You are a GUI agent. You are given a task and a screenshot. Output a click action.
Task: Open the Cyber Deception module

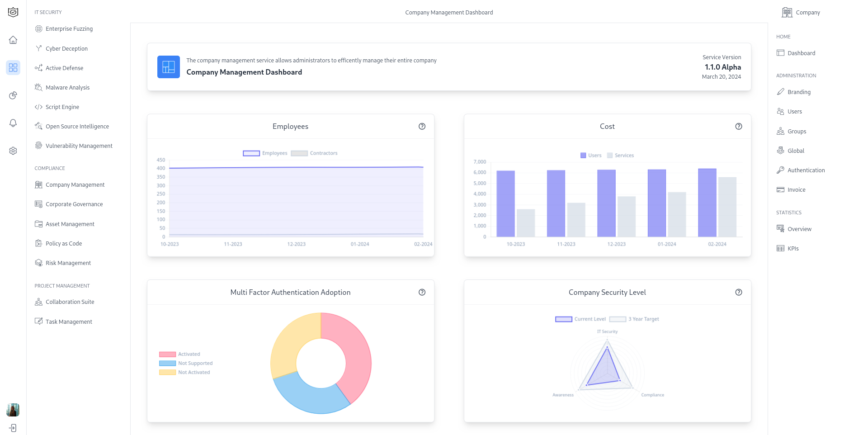pyautogui.click(x=66, y=48)
